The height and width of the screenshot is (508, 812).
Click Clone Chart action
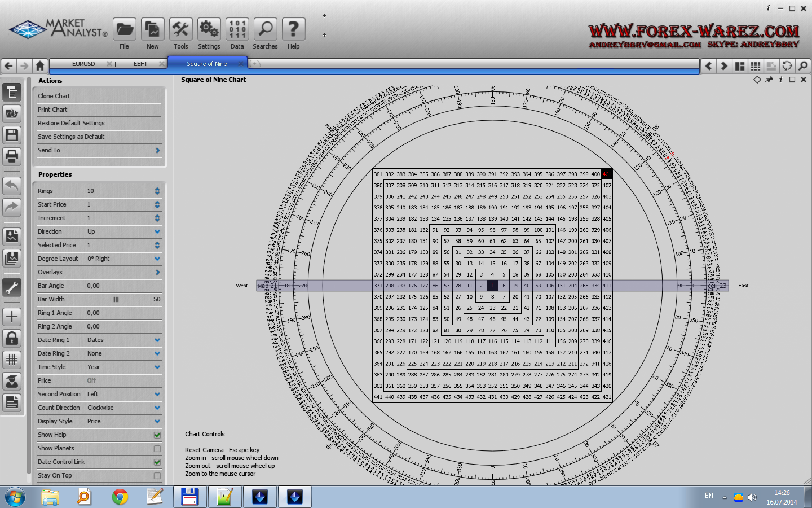pos(54,96)
